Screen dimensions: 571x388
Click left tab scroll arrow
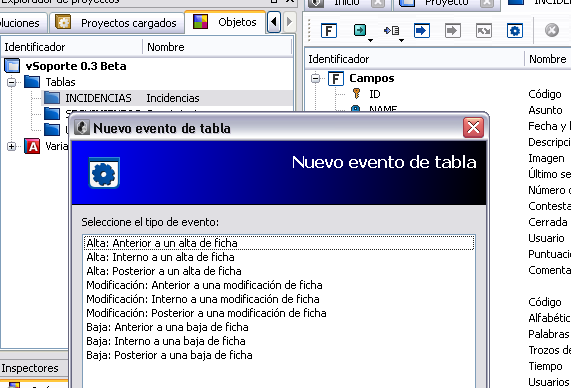[274, 22]
